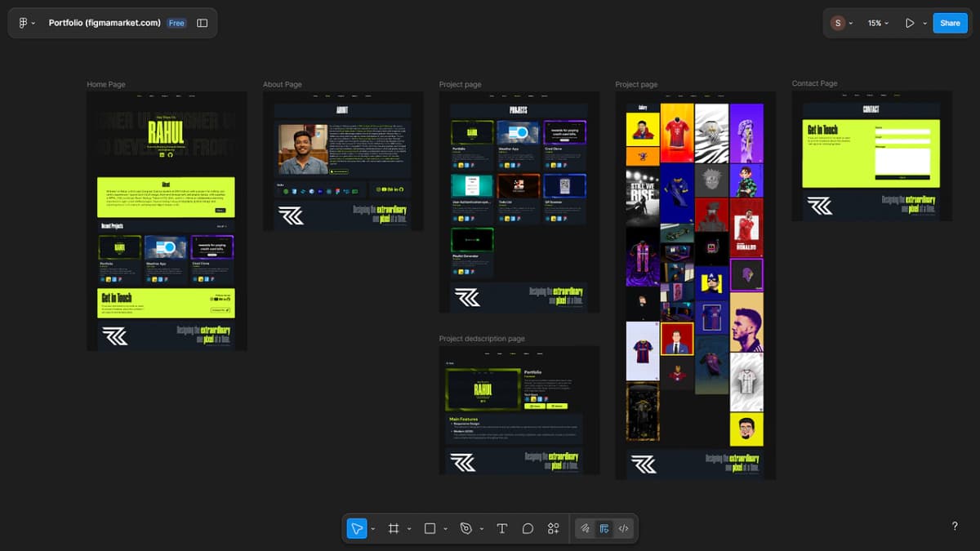Screen dimensions: 980x551
Task: Click the Free plan badge
Action: (176, 23)
